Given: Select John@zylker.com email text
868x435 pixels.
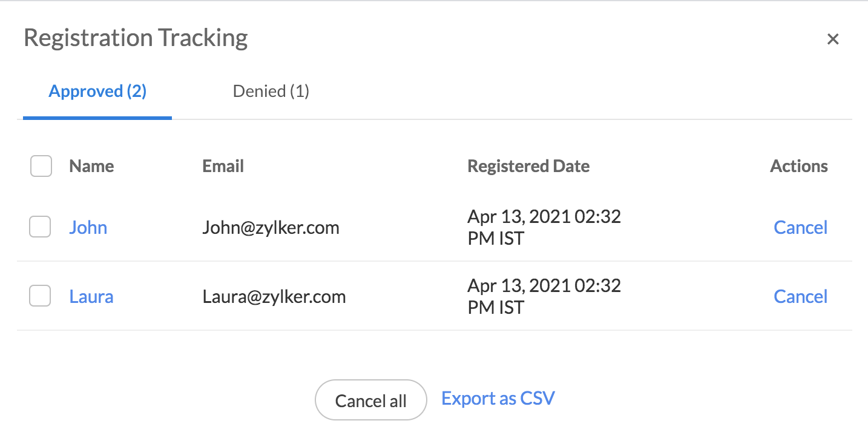Looking at the screenshot, I should click(271, 228).
